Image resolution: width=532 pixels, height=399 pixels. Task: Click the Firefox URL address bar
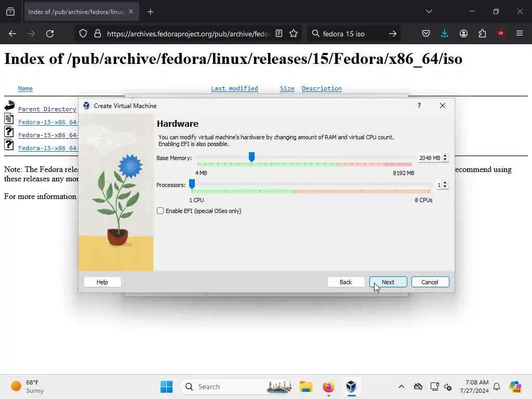(x=188, y=34)
